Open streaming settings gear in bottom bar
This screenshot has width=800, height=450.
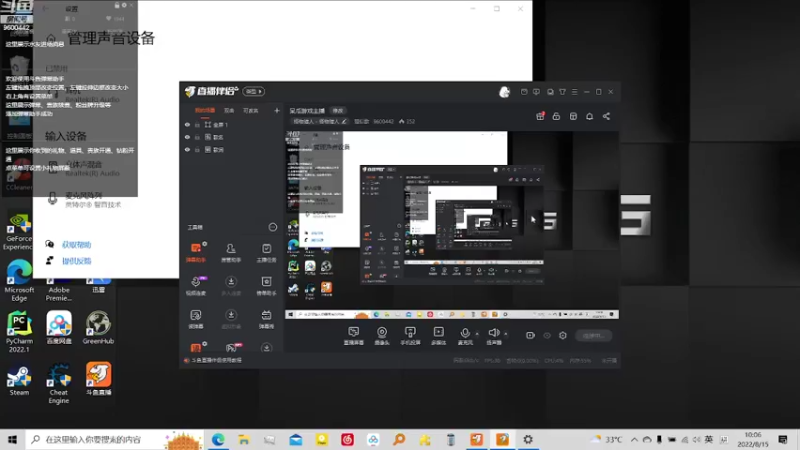[563, 335]
